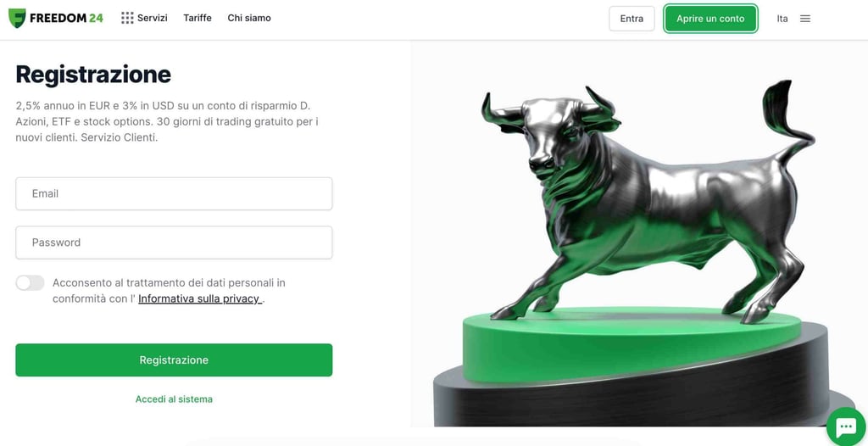
Task: Toggle personal data consent switch
Action: click(x=30, y=283)
